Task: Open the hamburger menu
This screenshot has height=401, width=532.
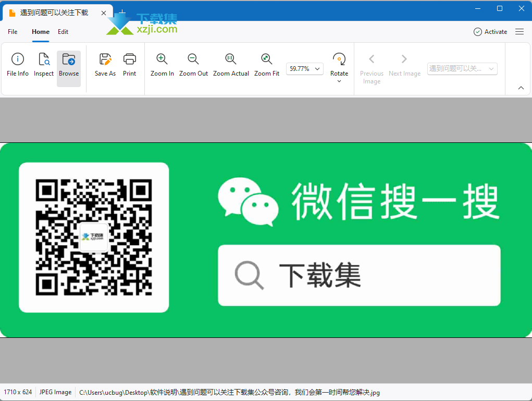Action: [519, 32]
